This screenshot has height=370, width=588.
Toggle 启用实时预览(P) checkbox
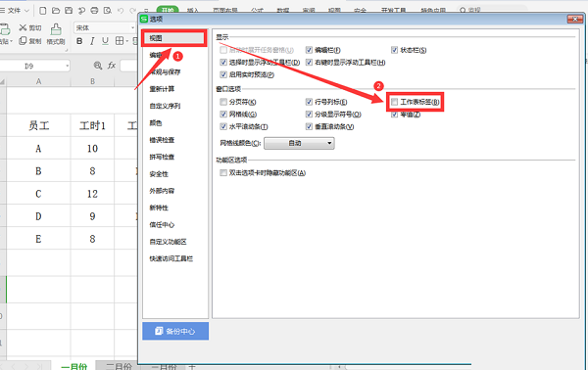(x=223, y=74)
